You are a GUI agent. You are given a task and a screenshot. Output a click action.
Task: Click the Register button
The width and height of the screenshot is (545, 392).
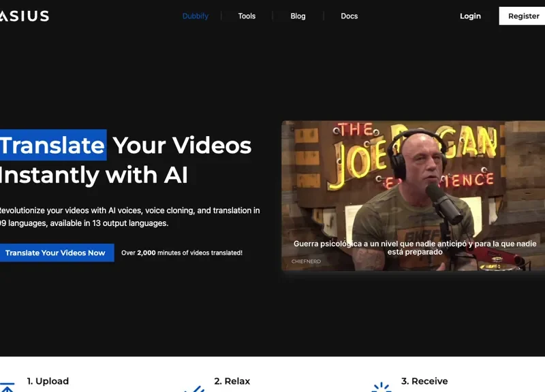522,16
